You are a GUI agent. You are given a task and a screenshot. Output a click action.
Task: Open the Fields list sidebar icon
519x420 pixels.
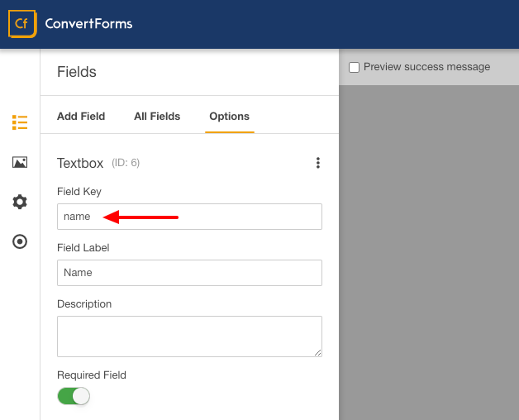point(20,122)
